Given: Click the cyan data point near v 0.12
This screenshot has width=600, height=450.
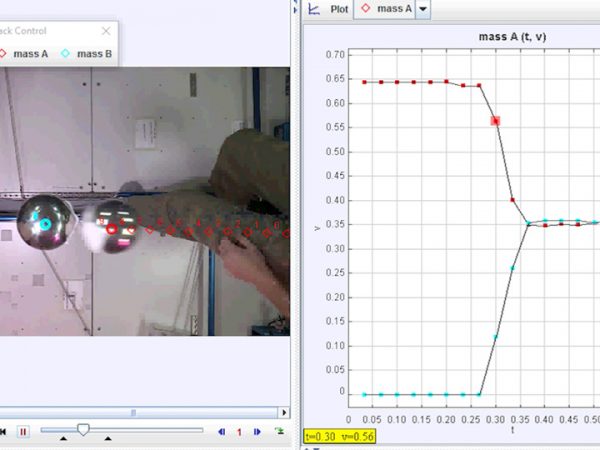Looking at the screenshot, I should (x=496, y=337).
